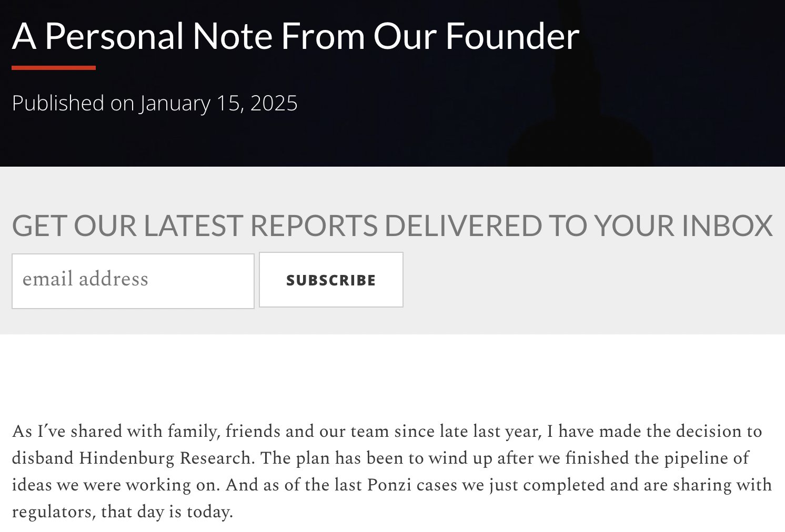This screenshot has width=785, height=532.
Task: Click "January" in the publish date
Action: (x=175, y=103)
